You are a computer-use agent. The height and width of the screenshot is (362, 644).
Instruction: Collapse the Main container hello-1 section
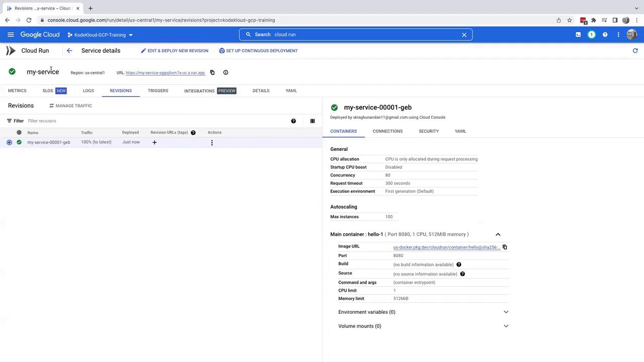(x=498, y=234)
